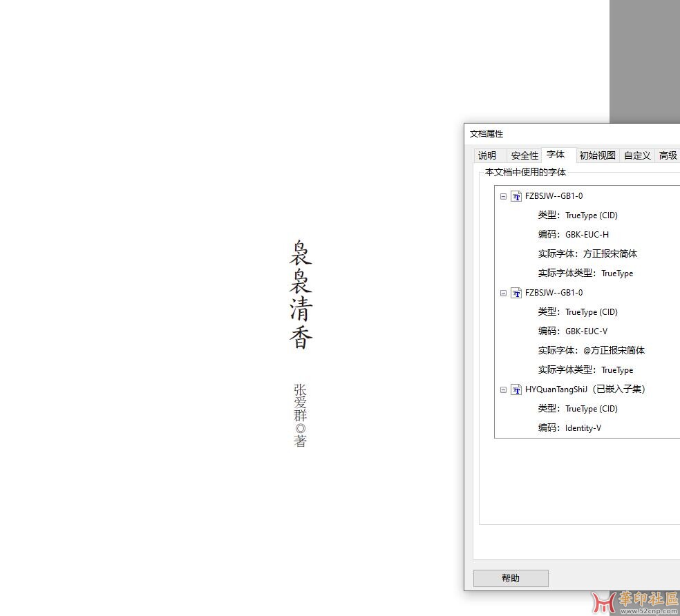
Task: Click the font icon above GBK-EUC-V encoding
Action: (x=516, y=293)
